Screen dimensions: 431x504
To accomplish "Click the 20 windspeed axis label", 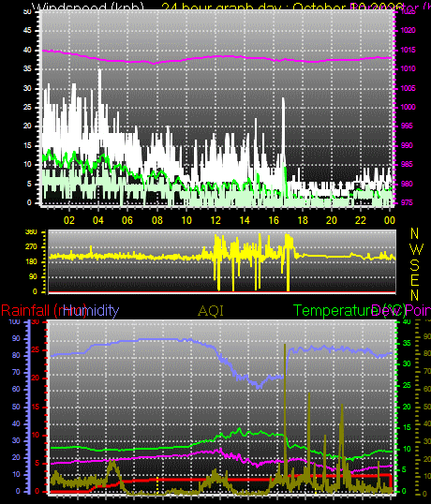I will [x=28, y=126].
